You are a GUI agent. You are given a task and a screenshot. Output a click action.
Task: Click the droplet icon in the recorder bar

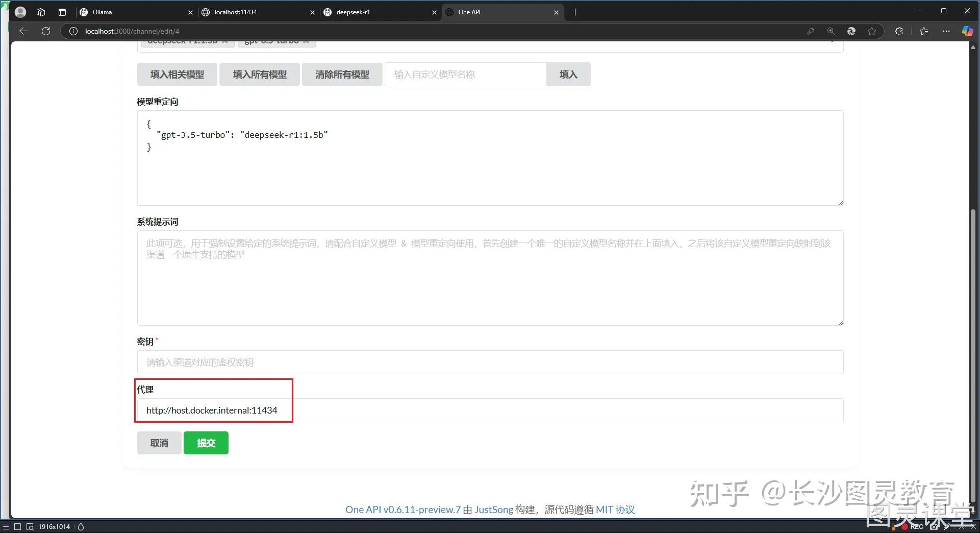point(81,526)
